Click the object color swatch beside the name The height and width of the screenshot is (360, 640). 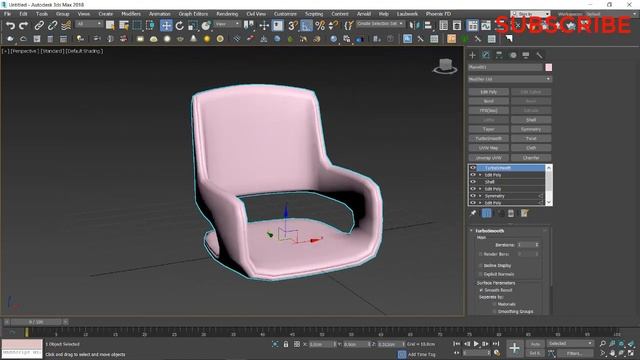tap(549, 67)
